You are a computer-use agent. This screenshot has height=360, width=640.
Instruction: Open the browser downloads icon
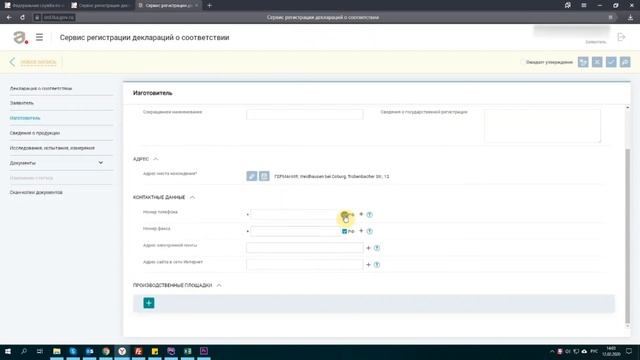click(630, 18)
